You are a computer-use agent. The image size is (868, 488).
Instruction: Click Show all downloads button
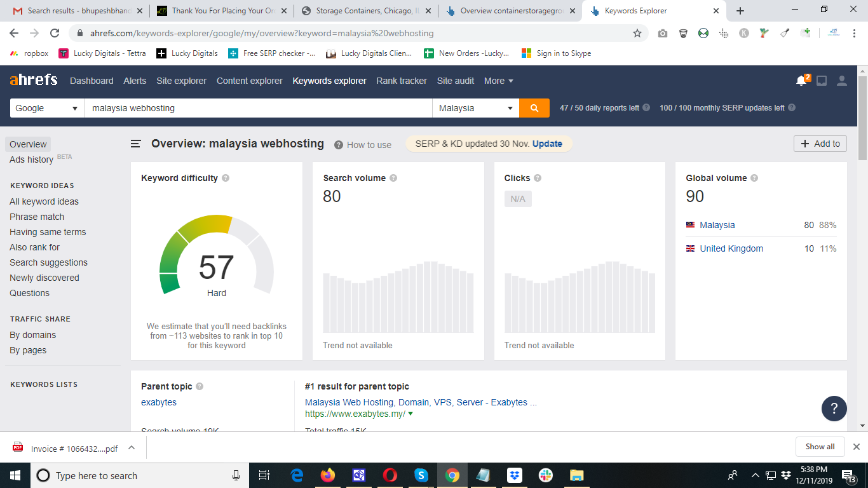click(820, 447)
